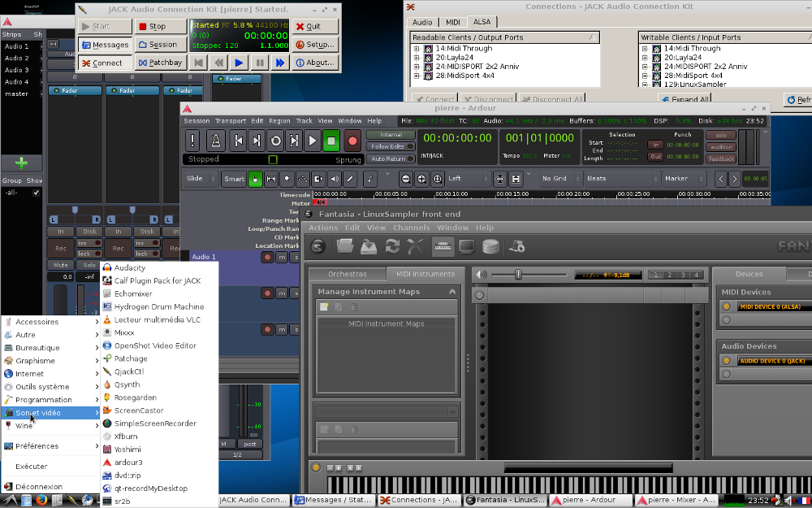Open the Channels menu in Fantasia
This screenshot has height=508, width=812.
click(x=411, y=228)
